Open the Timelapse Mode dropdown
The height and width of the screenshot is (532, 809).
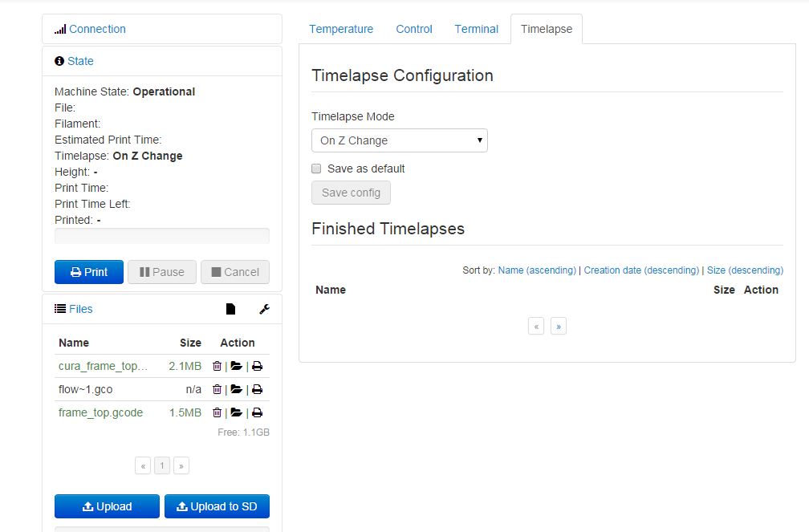pyautogui.click(x=399, y=140)
